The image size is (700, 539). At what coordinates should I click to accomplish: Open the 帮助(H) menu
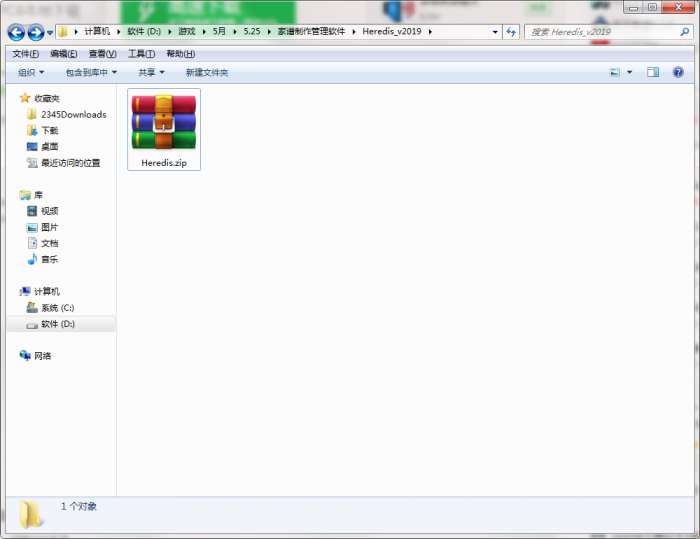[x=180, y=54]
